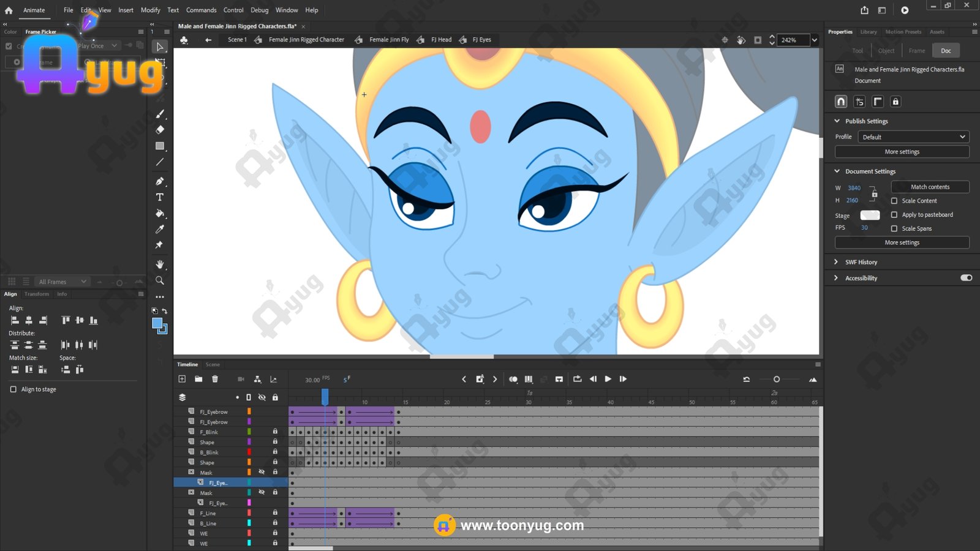
Task: Create a new layer folder
Action: click(x=198, y=379)
